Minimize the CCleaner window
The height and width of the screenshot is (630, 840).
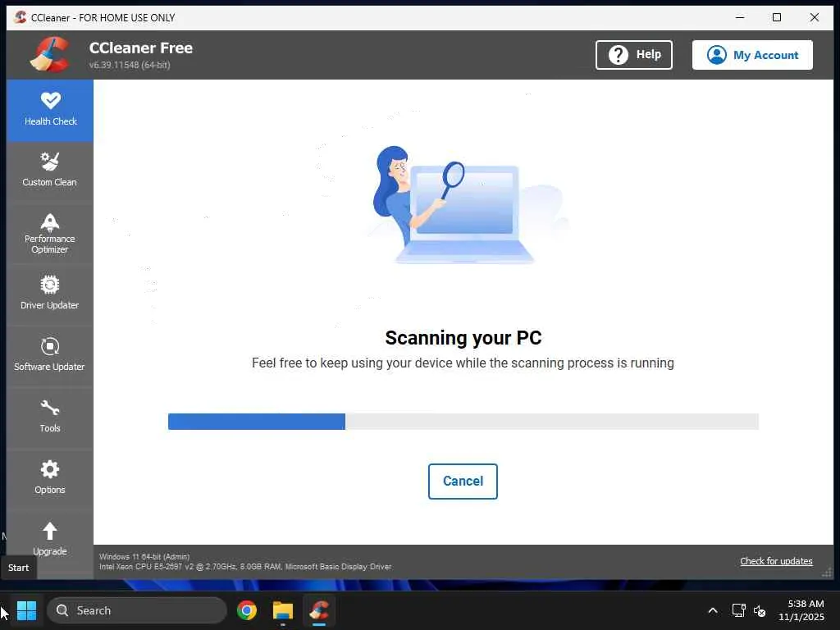point(740,17)
